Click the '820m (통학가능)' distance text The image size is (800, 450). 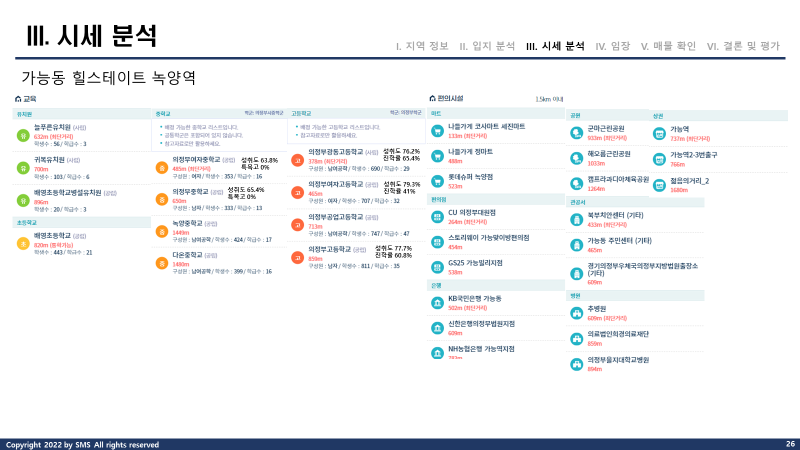pos(53,245)
